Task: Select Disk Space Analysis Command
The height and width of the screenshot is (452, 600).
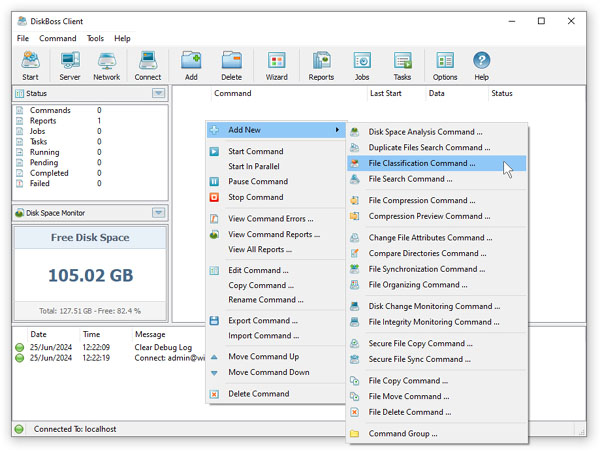Action: point(437,132)
